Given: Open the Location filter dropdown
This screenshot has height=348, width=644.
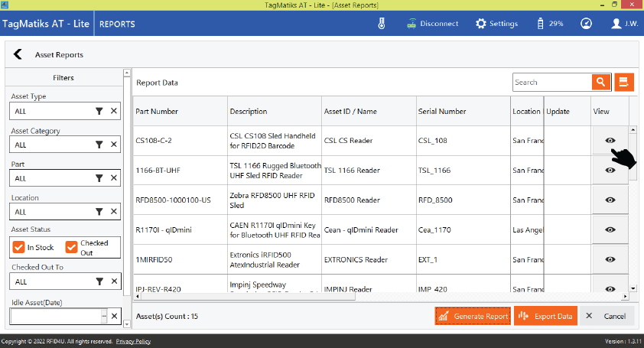Looking at the screenshot, I should [x=99, y=212].
